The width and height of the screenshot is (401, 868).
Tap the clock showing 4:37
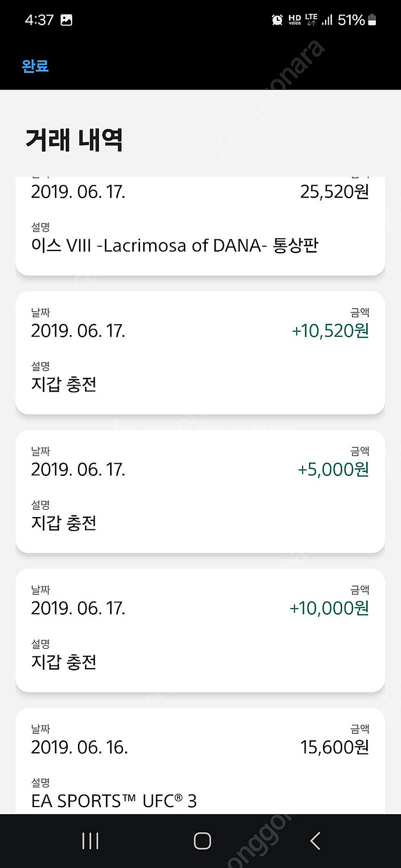(x=39, y=20)
